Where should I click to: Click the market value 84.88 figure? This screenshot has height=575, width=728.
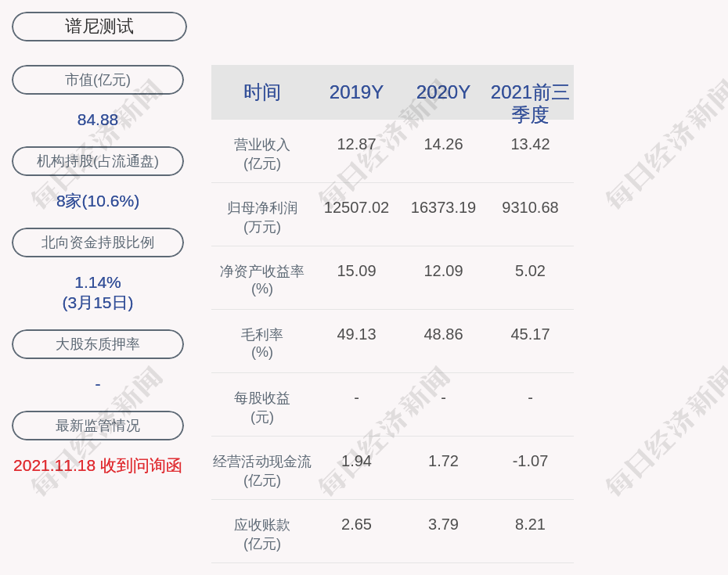pyautogui.click(x=98, y=120)
